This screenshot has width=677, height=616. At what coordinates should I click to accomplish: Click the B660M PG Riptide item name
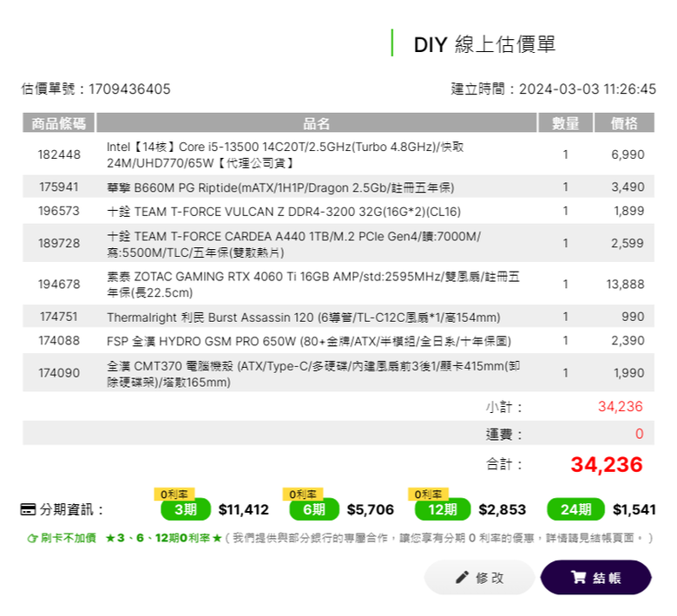click(x=280, y=187)
